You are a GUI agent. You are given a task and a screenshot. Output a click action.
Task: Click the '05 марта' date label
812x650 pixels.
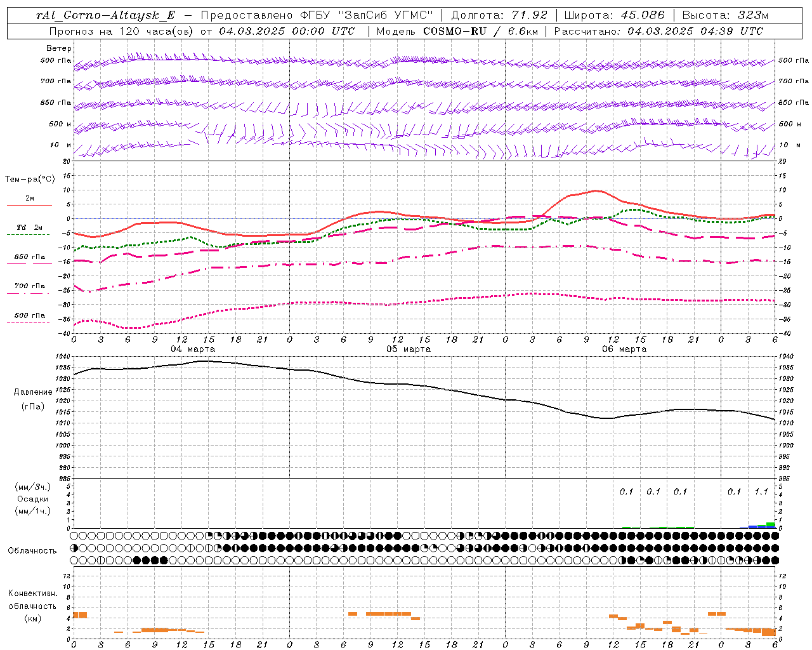tap(409, 349)
